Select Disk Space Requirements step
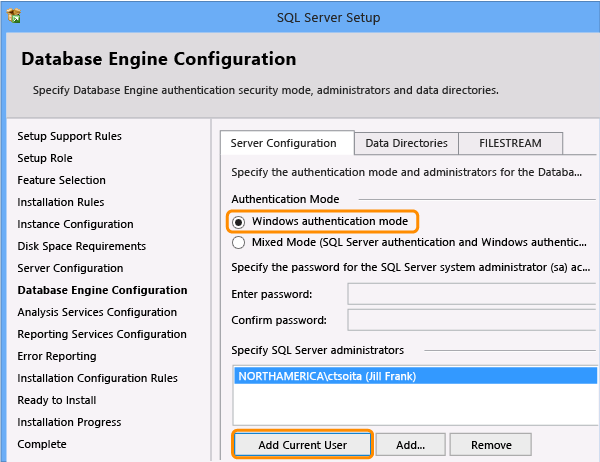600x462 pixels. click(x=81, y=246)
